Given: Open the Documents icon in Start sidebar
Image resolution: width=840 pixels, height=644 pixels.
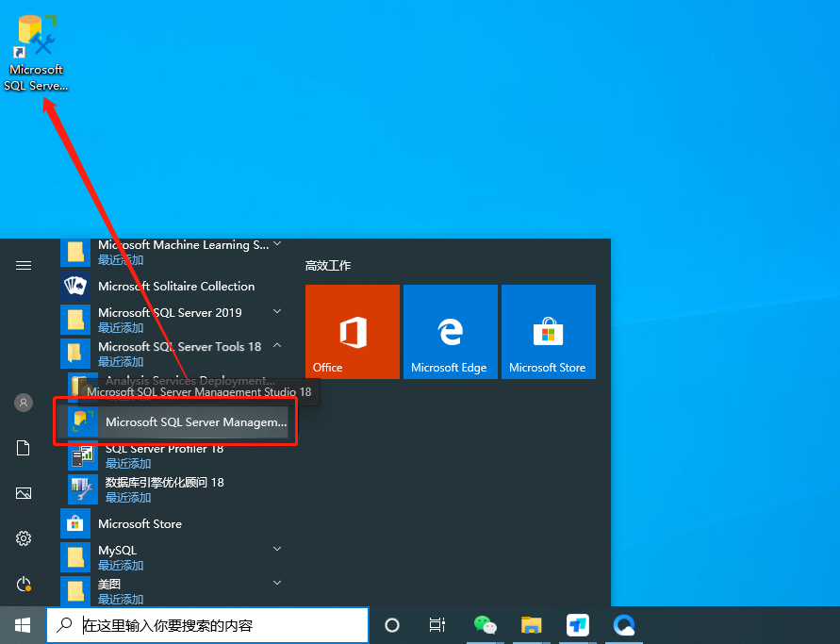Looking at the screenshot, I should (24, 448).
